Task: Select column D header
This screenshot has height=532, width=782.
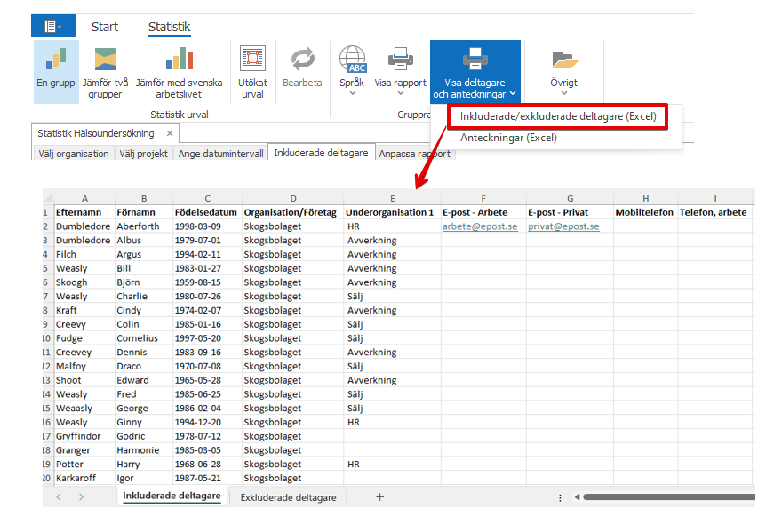Action: [x=293, y=198]
